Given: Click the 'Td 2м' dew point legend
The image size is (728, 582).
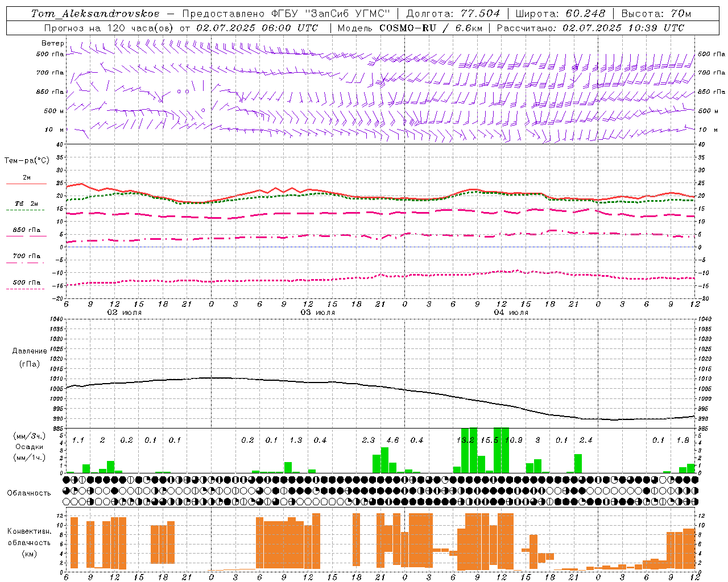Looking at the screenshot, I should click(x=26, y=203).
